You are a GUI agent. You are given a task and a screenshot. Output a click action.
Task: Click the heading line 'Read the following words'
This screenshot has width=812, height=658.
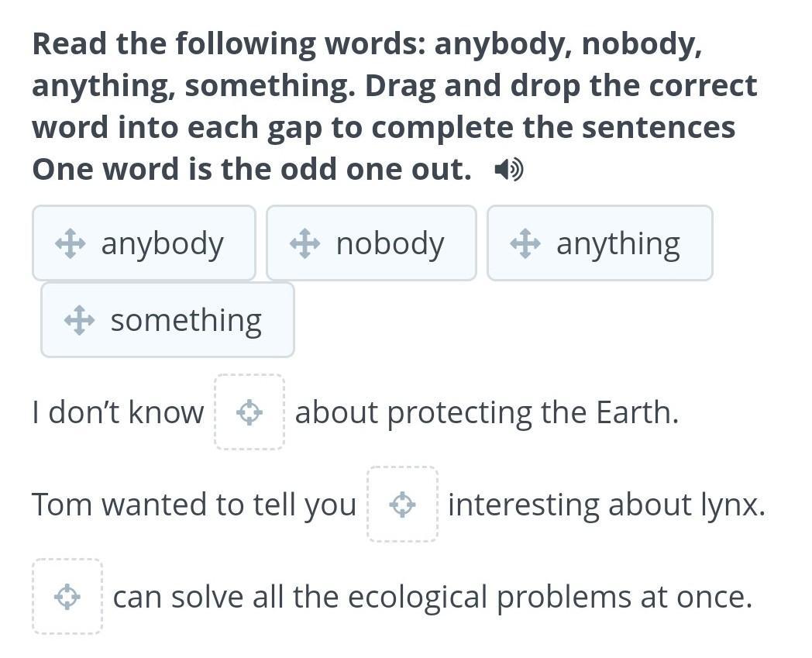367,44
